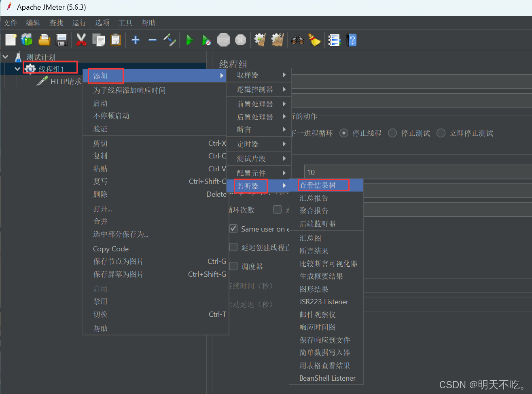
Task: Choose 后端监听器 listener
Action: [326, 223]
